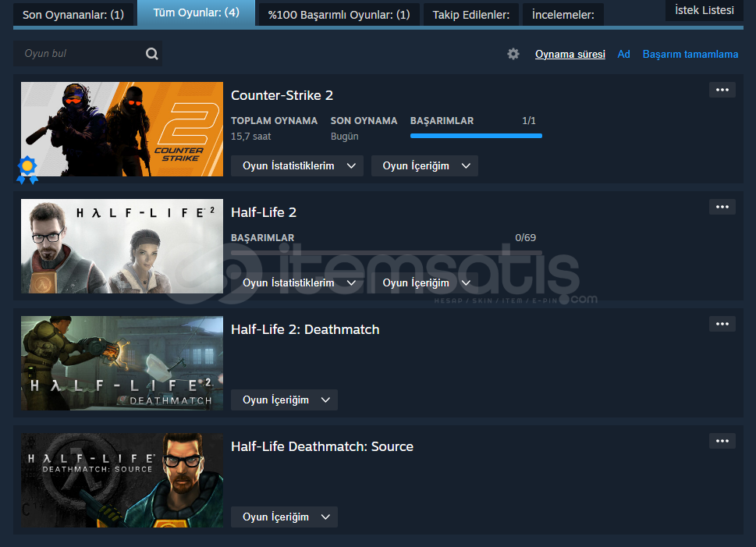Open the Counter-Strike 2 title link
The height and width of the screenshot is (547, 756).
(282, 95)
